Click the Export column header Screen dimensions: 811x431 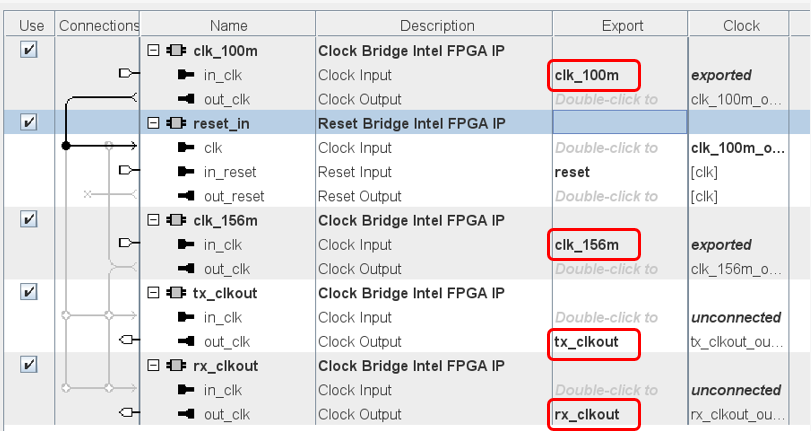pyautogui.click(x=622, y=25)
